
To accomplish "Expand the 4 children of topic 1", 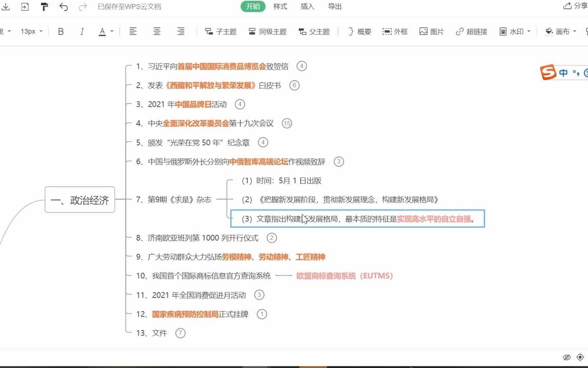I will pyautogui.click(x=301, y=66).
